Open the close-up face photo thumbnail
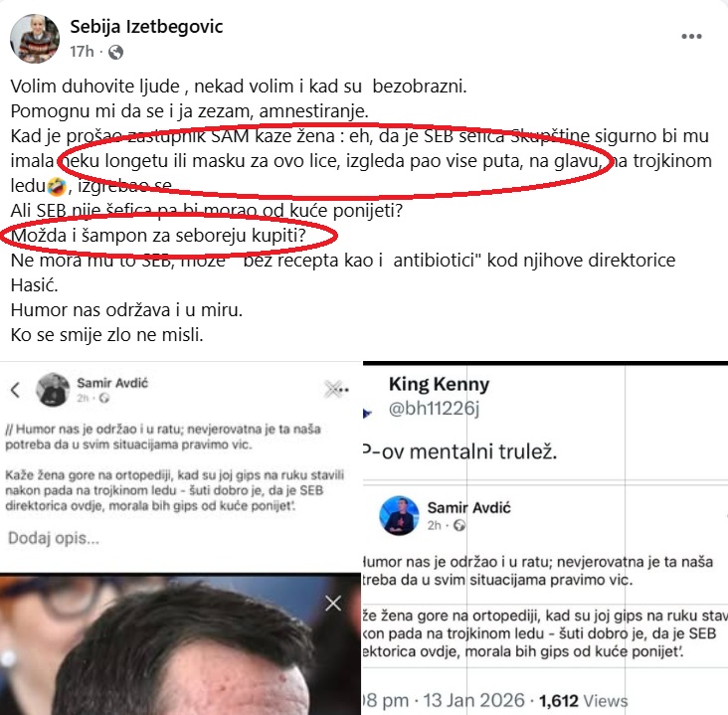Viewport: 728px width, 715px height. point(180,644)
